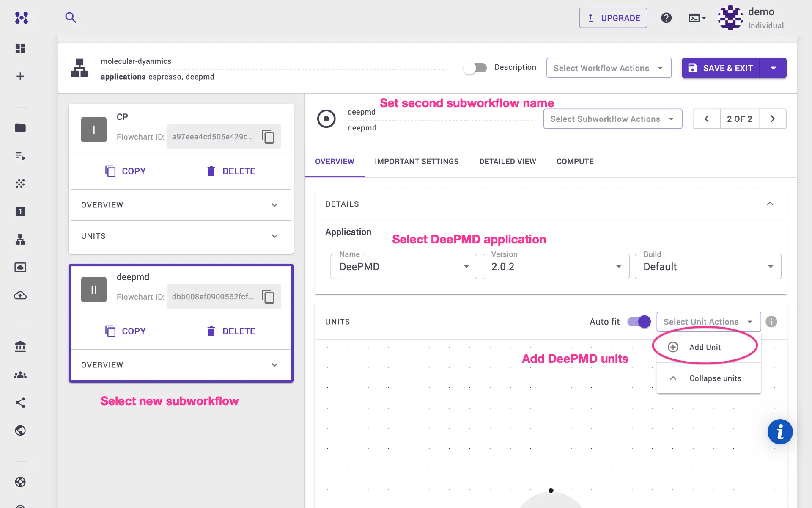Image resolution: width=812 pixels, height=508 pixels.
Task: Select Add Unit from the menu
Action: 705,347
